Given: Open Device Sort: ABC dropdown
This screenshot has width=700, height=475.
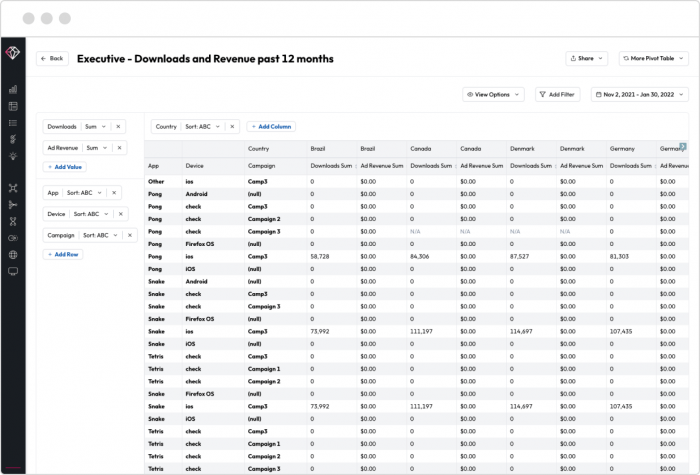Looking at the screenshot, I should point(91,214).
